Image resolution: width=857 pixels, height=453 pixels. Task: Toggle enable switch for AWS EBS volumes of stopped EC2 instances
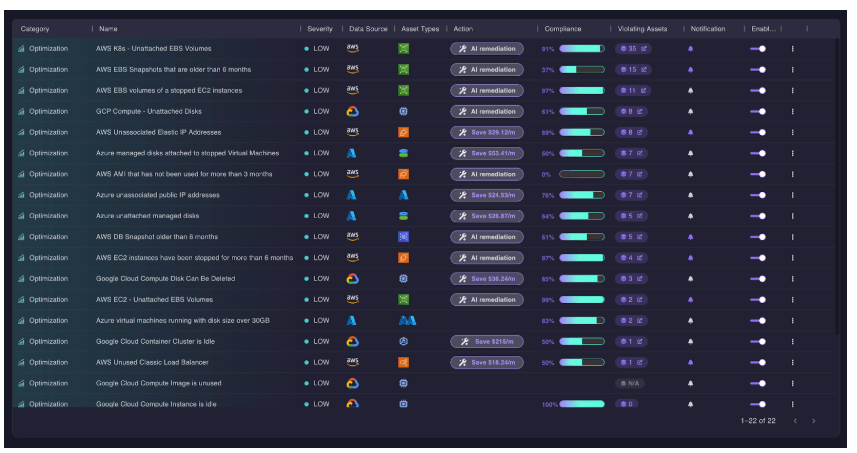758,91
